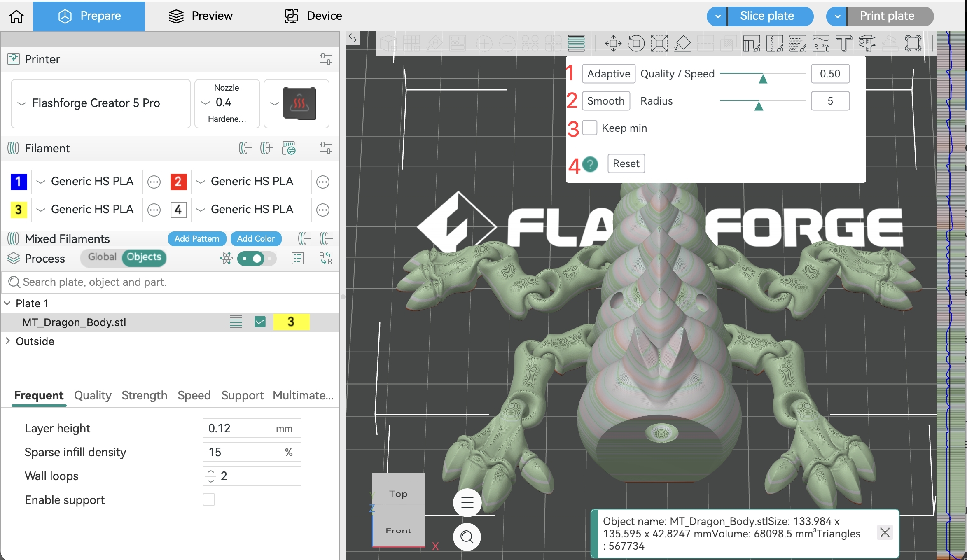Open the Print plate dropdown arrow
The image size is (967, 560).
click(x=837, y=16)
